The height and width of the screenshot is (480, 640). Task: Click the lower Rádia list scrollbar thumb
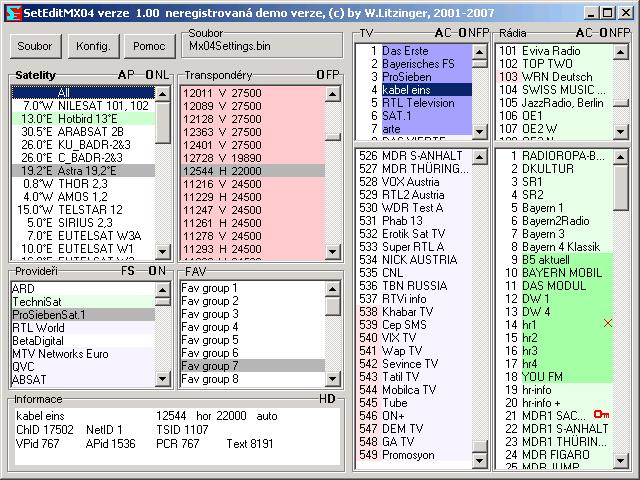coord(621,187)
